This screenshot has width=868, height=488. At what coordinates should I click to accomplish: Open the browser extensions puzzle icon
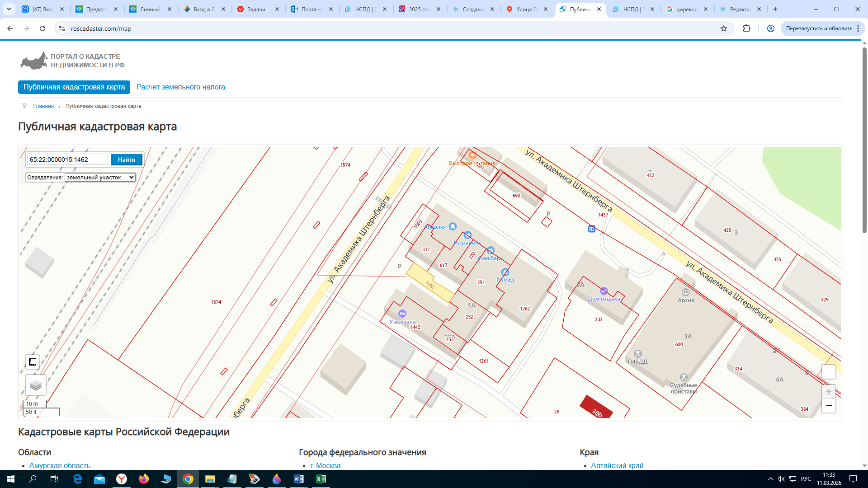coord(746,28)
